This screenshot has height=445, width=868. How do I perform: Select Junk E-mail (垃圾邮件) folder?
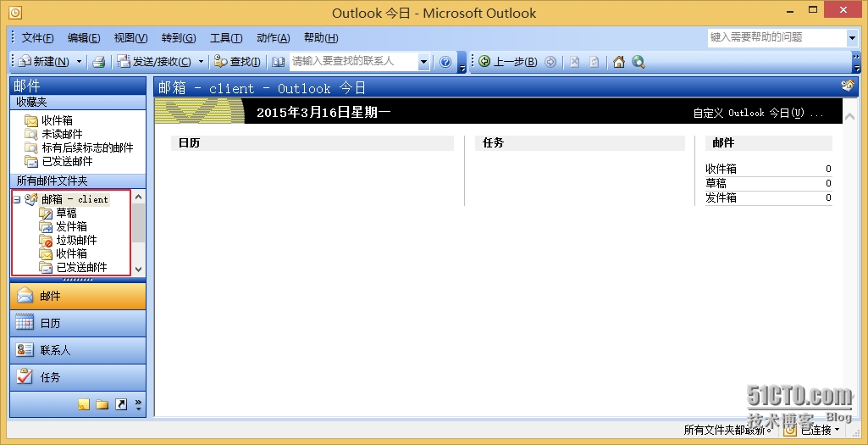coord(68,240)
